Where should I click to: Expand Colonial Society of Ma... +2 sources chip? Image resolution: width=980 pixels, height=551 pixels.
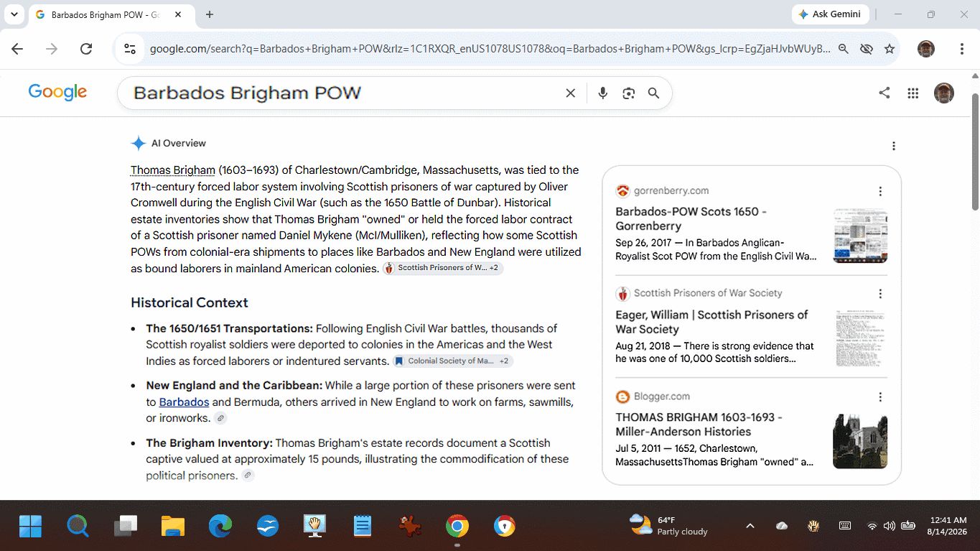[453, 361]
